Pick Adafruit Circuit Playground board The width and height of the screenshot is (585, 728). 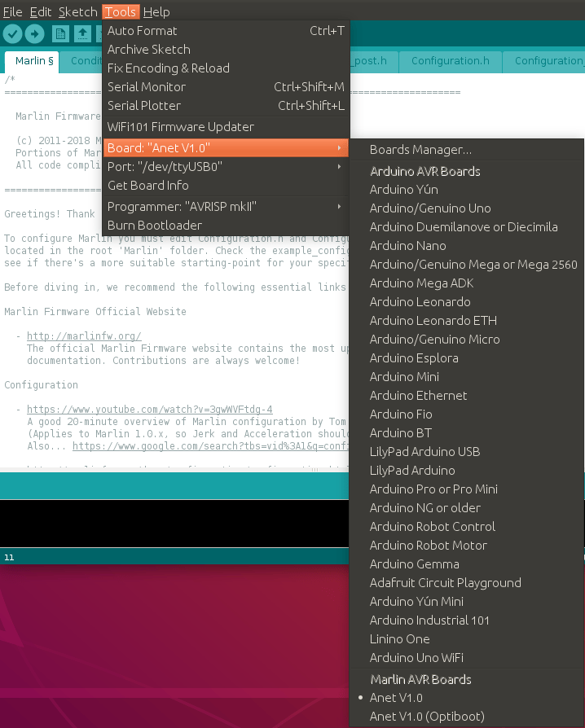click(x=467, y=583)
